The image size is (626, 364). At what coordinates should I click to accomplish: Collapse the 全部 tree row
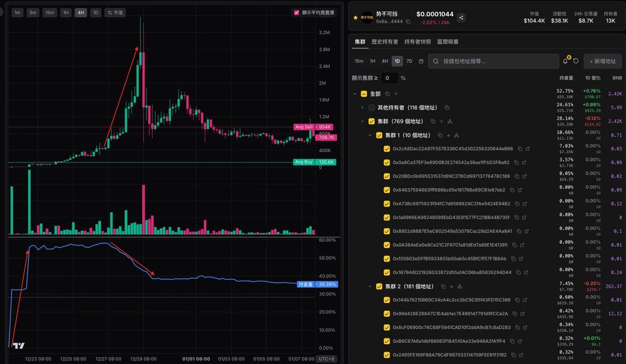point(355,94)
